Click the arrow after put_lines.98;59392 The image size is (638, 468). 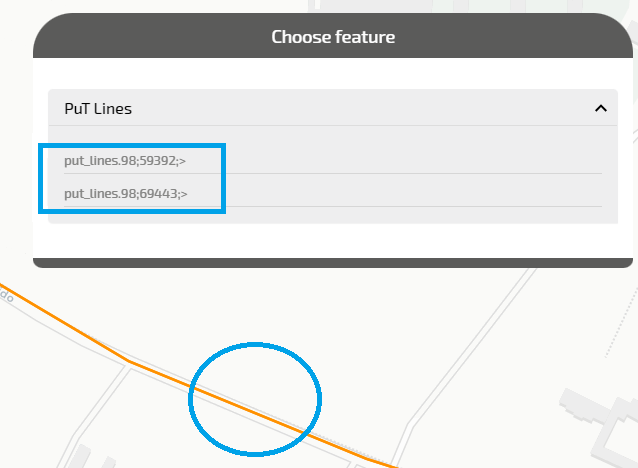point(183,160)
